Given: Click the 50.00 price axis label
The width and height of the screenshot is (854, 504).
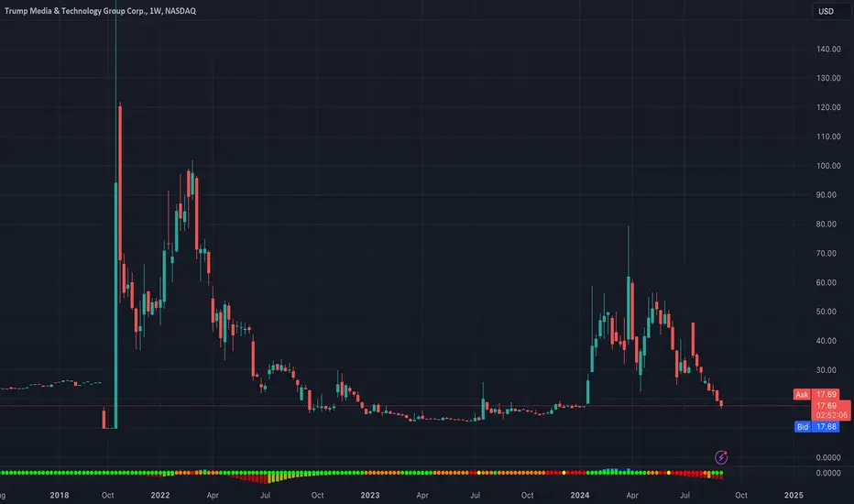Looking at the screenshot, I should click(x=828, y=312).
